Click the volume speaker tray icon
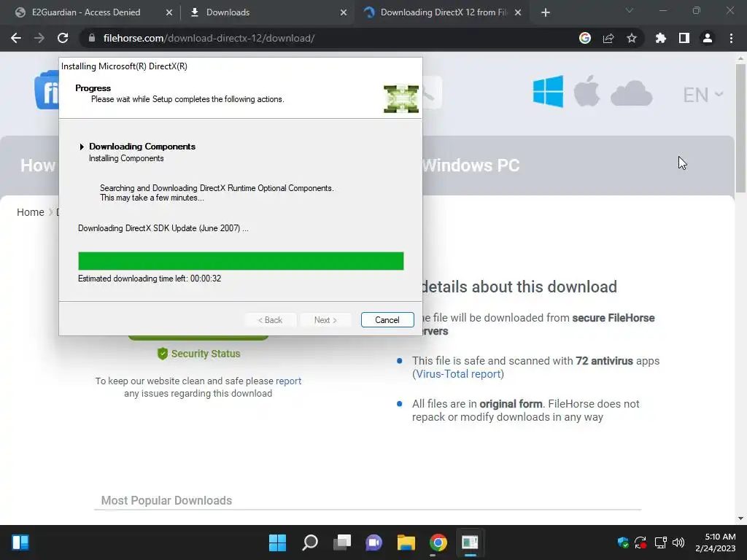The width and height of the screenshot is (747, 560). point(678,542)
